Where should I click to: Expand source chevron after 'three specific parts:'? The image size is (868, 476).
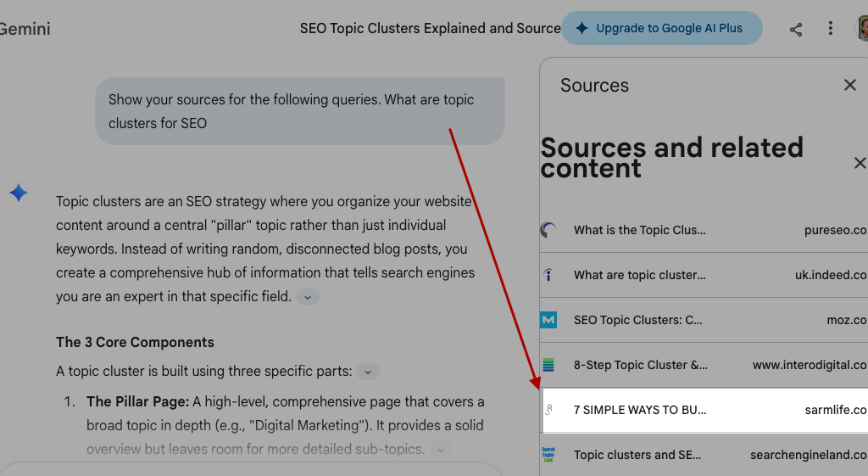[x=368, y=372]
